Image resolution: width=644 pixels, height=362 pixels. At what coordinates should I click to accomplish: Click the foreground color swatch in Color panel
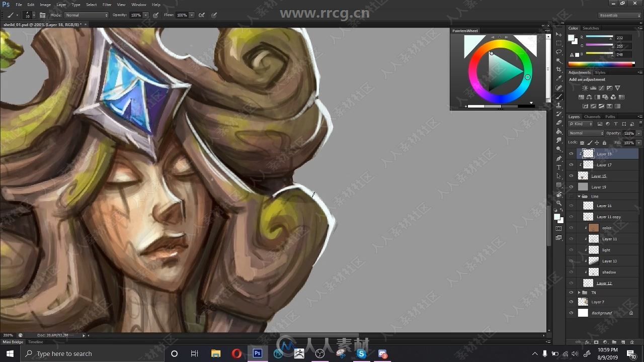point(572,38)
